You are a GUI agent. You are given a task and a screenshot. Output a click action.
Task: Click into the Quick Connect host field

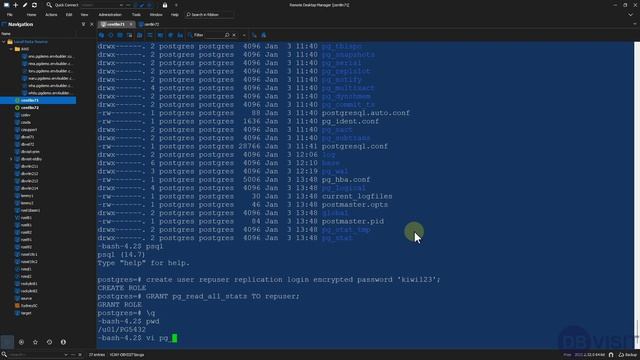pyautogui.click(x=102, y=5)
